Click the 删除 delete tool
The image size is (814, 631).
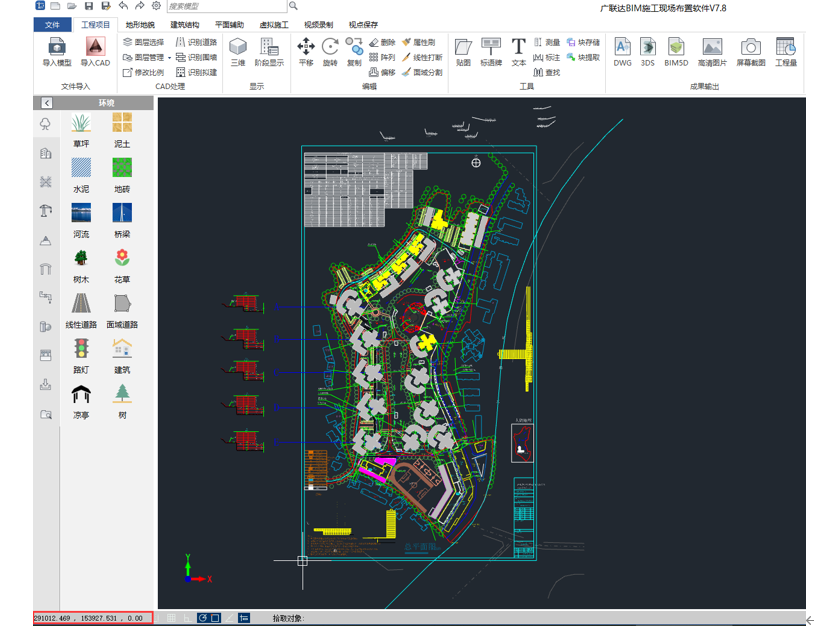tap(382, 42)
